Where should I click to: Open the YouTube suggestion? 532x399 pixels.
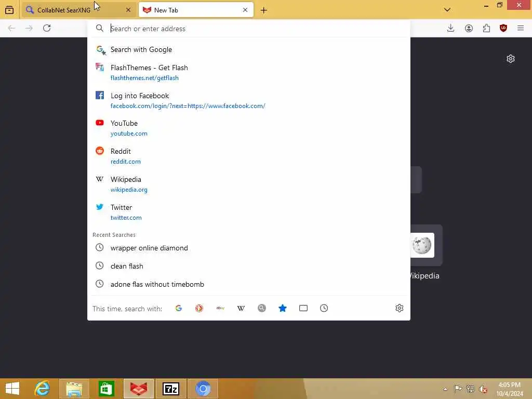coord(249,128)
